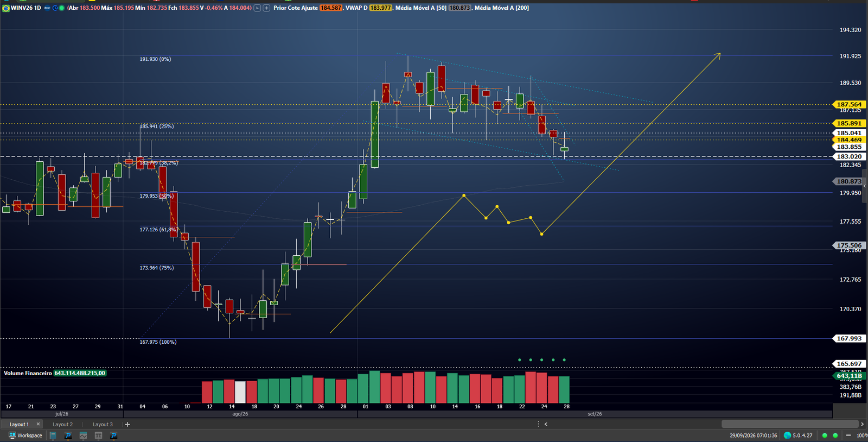Click the second green connection indicator
Viewport: 868px width, 442px height.
(835, 435)
